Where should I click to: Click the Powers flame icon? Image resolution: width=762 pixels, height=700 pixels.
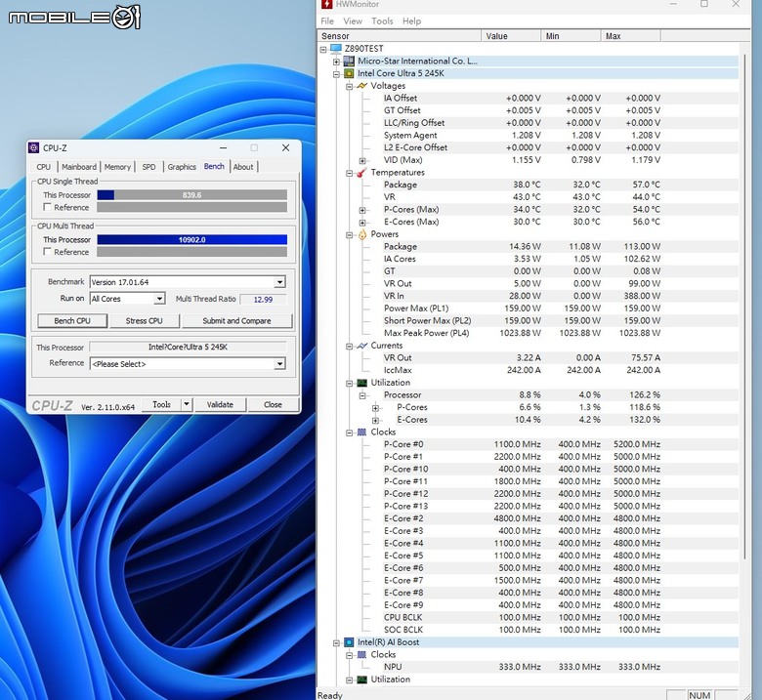click(362, 234)
